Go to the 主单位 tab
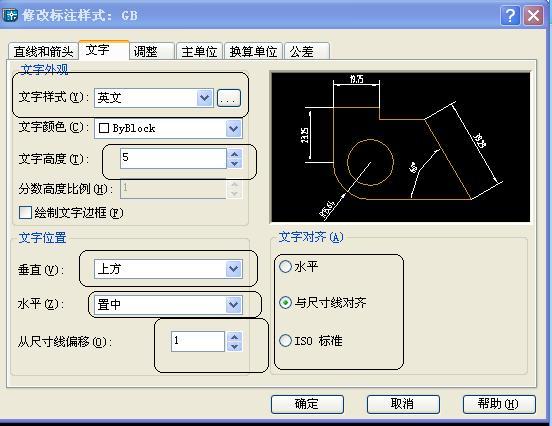Screen dimensions: 552x426 [x=199, y=51]
